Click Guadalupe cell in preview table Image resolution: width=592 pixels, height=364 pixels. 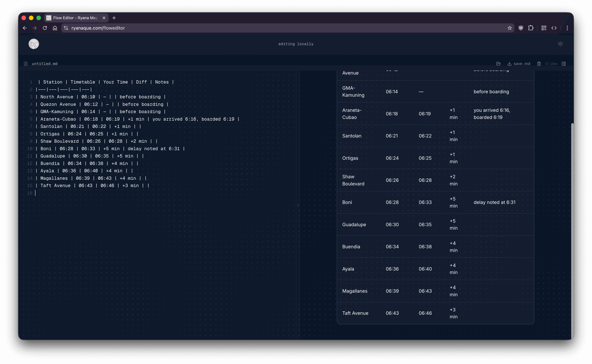pos(354,224)
